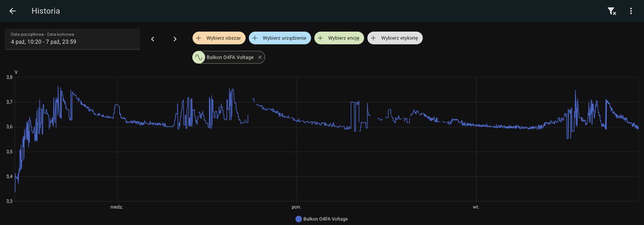This screenshot has width=644, height=225.
Task: Open the three-dot overflow menu
Action: [x=631, y=11]
